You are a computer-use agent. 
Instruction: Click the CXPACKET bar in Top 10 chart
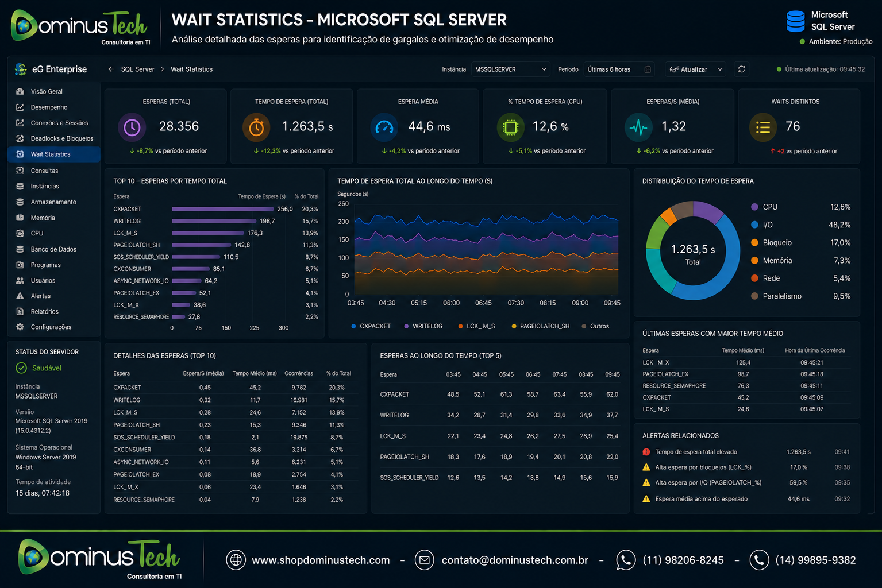click(222, 209)
